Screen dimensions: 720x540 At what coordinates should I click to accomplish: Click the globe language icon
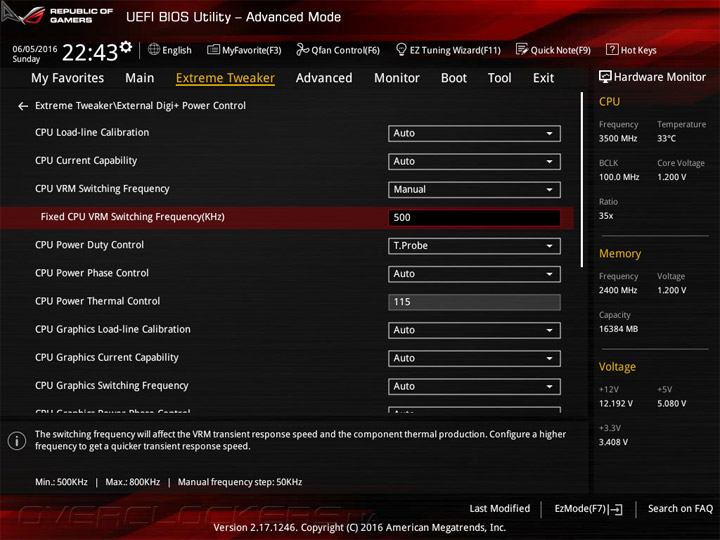pos(154,49)
